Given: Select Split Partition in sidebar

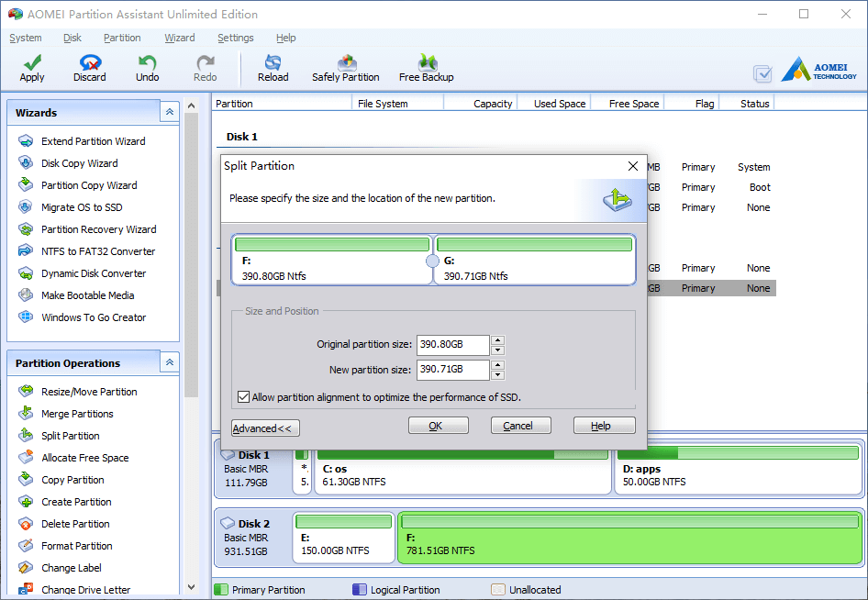Looking at the screenshot, I should pyautogui.click(x=71, y=436).
